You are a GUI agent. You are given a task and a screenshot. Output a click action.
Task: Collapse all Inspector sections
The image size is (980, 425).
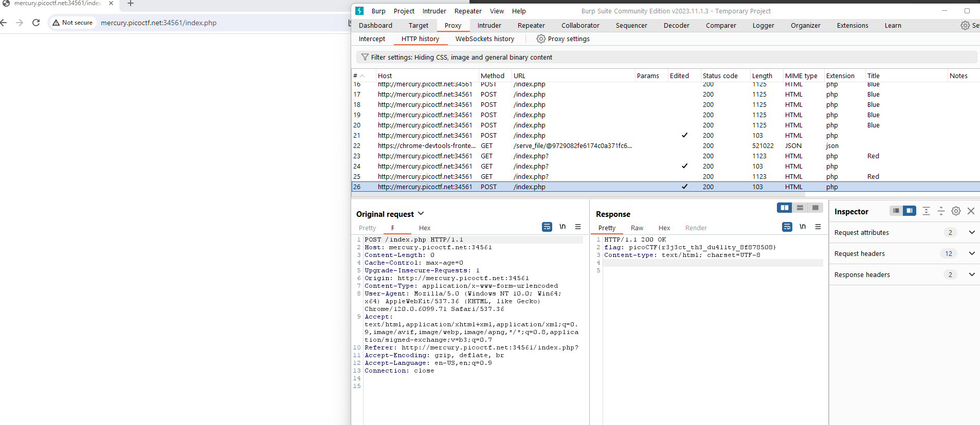tap(941, 211)
